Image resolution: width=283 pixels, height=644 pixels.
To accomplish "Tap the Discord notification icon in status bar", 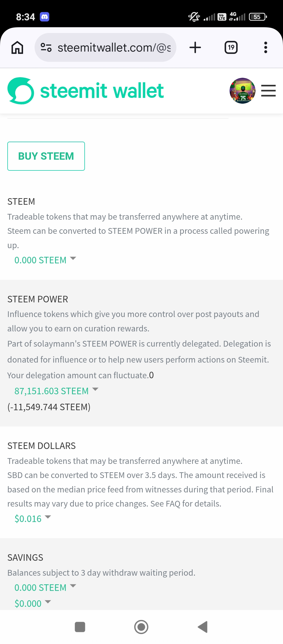I will (x=45, y=17).
